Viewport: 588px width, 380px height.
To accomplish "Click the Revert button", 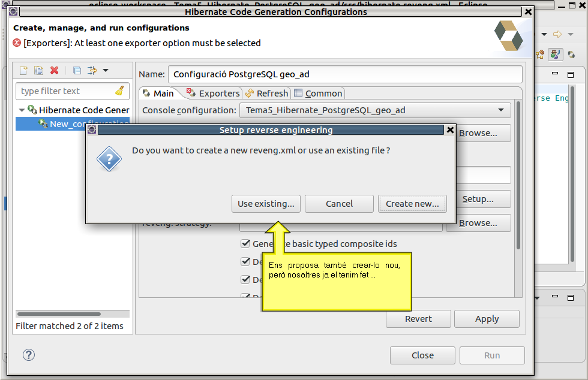I will tap(418, 319).
